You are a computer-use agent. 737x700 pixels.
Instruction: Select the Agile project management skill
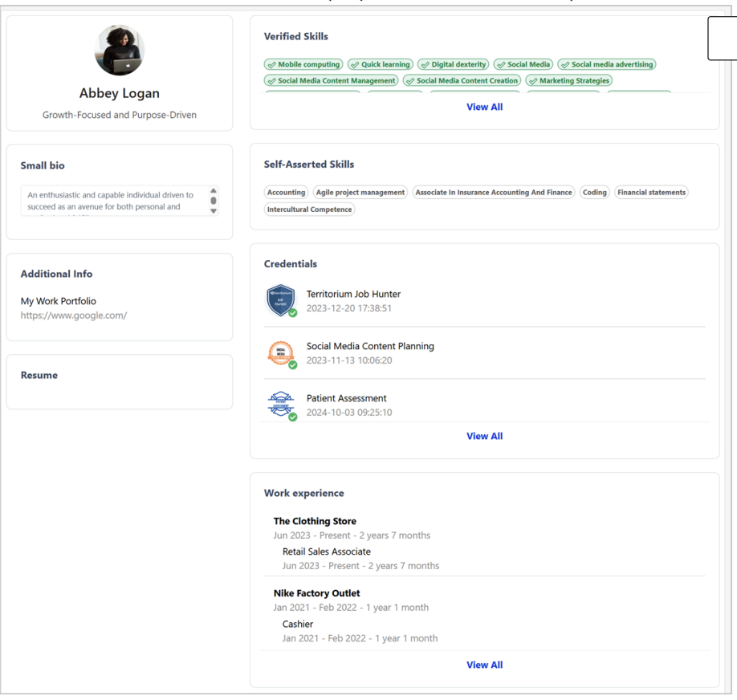[x=360, y=193]
